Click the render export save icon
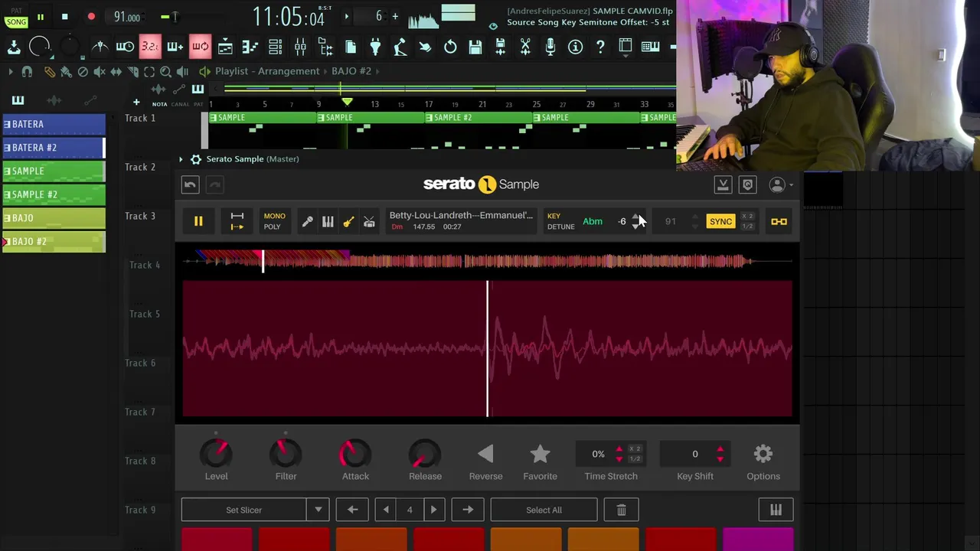Screen dimensions: 980x551 (500, 47)
